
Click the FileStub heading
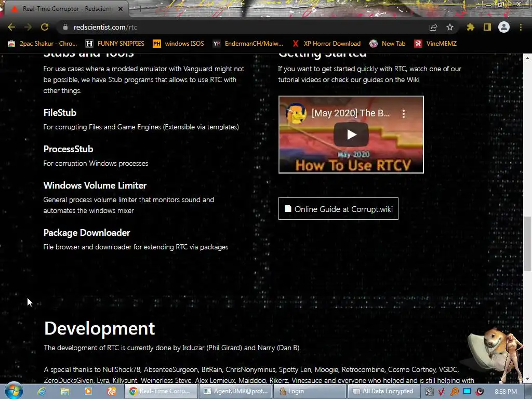60,113
